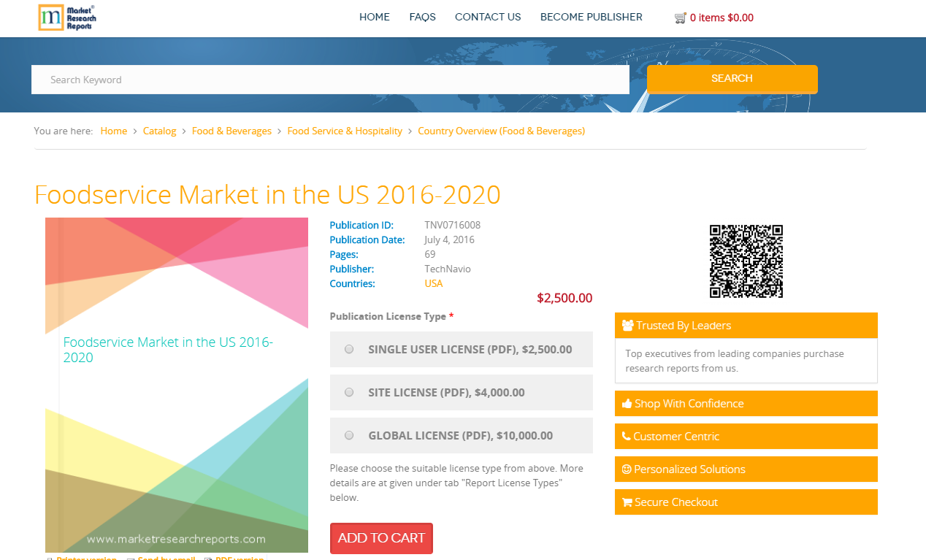
Task: Go to the Contact Us page
Action: (x=488, y=17)
